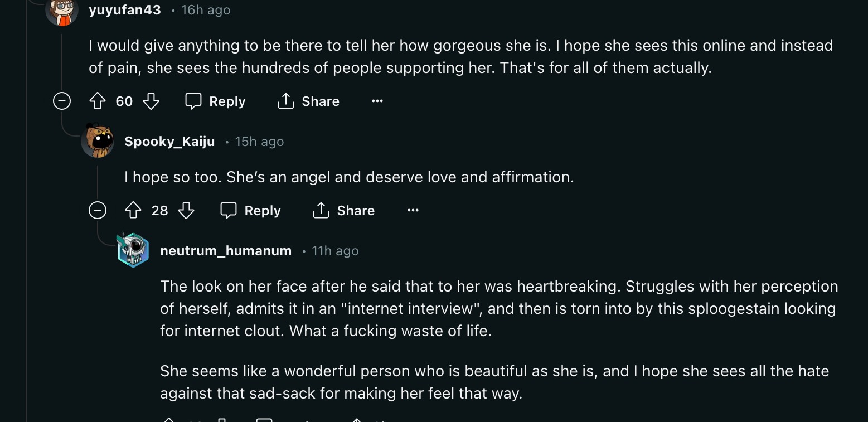Screen dimensions: 868x422
Task: Open yuyufan43's user profile link
Action: (x=125, y=10)
